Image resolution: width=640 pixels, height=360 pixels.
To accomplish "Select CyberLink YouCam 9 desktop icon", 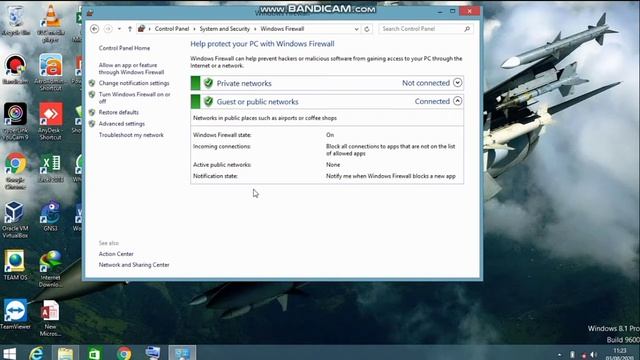I will pos(16,122).
